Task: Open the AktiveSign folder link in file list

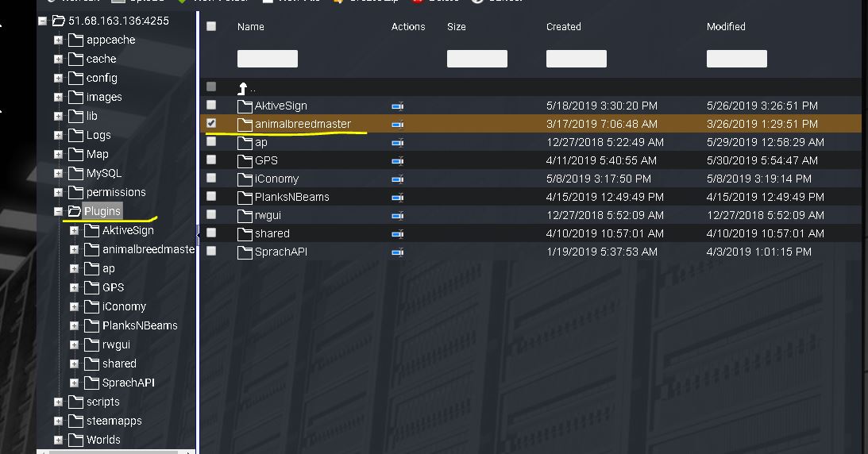Action: tap(280, 106)
